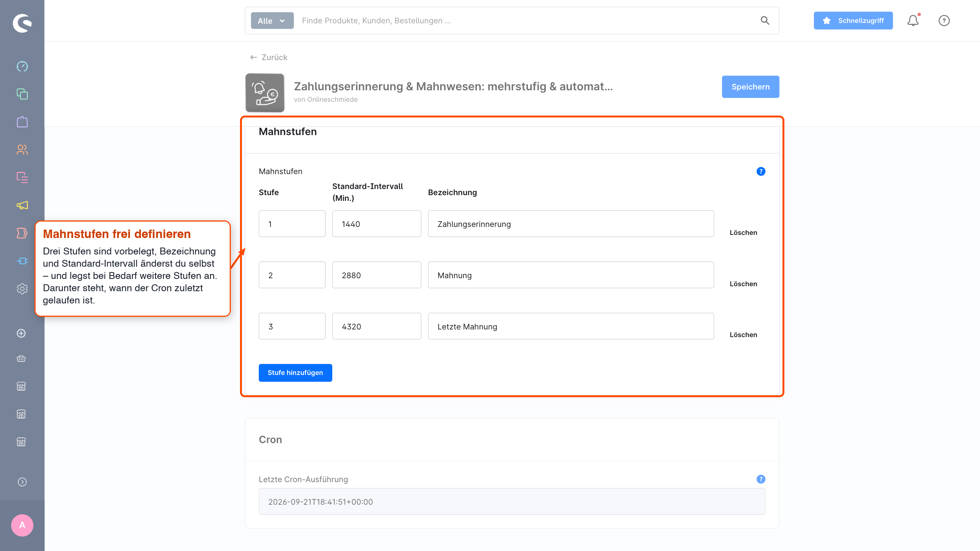Click Stufe field containing 3

(292, 326)
